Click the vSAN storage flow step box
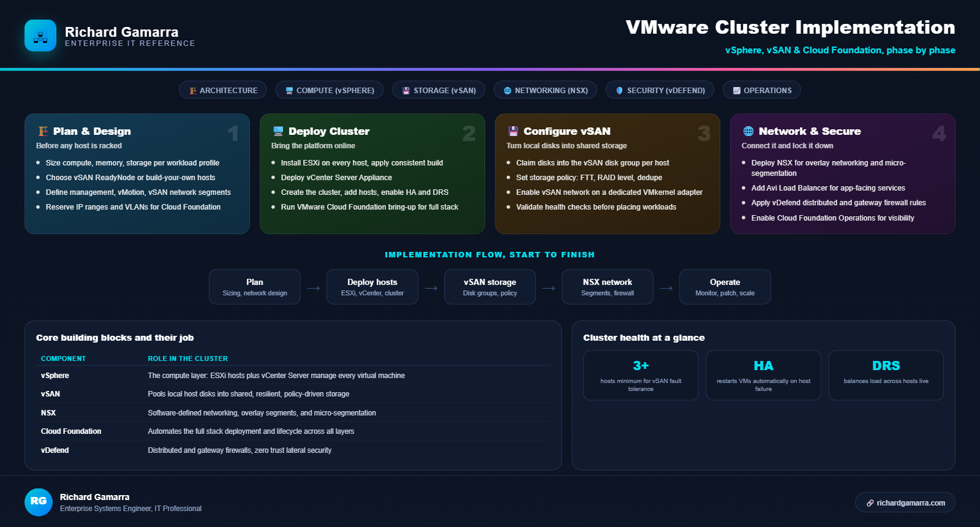 490,287
